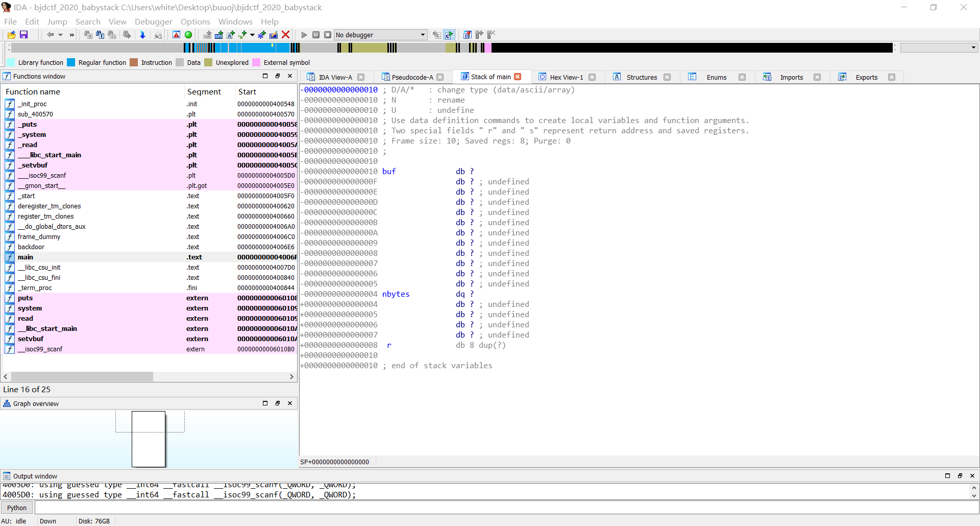Open the No debugger selector
Screen dimensions: 980x526
pos(380,35)
